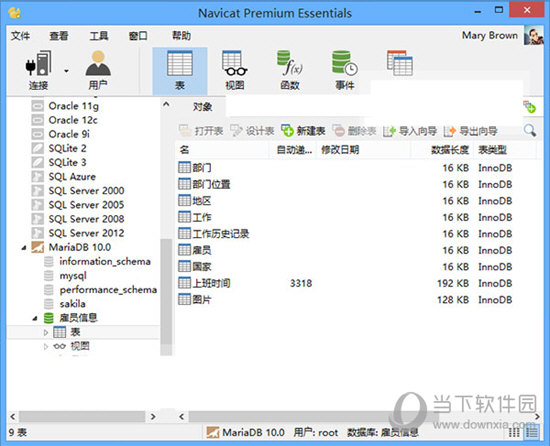
Task: Open the 文件 menu
Action: [20, 35]
